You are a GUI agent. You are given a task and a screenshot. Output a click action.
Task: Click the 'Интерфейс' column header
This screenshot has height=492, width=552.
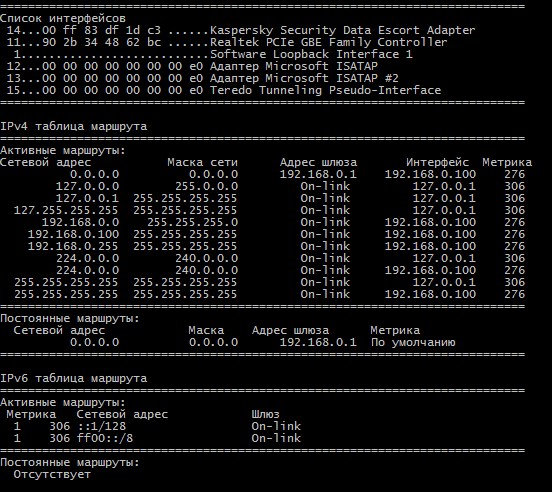point(437,162)
